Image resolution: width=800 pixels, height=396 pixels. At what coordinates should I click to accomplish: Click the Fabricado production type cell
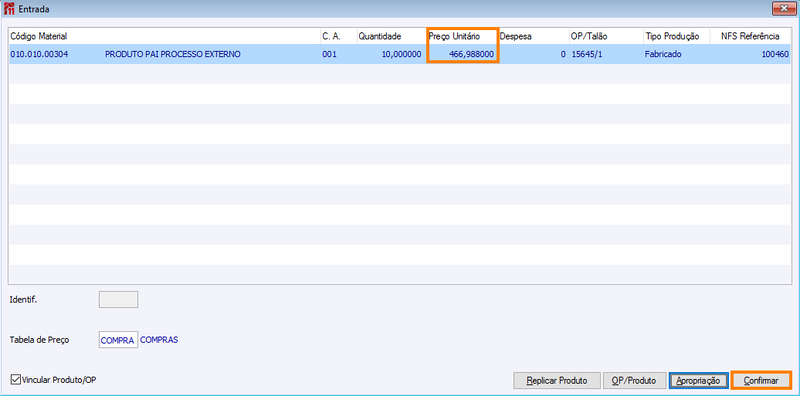(663, 54)
